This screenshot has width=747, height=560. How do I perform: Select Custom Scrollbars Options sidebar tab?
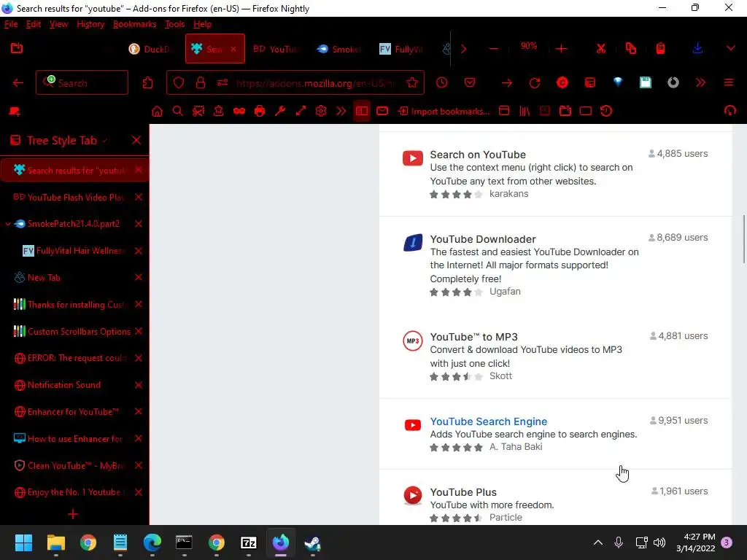click(x=74, y=332)
